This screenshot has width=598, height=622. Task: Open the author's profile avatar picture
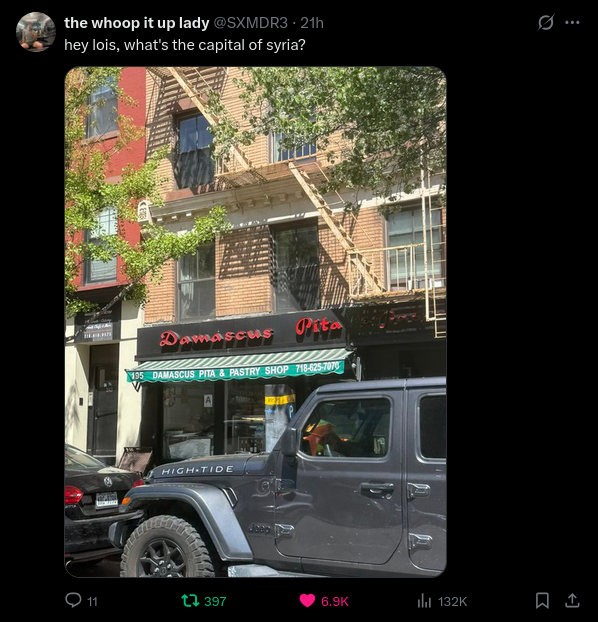[x=36, y=32]
